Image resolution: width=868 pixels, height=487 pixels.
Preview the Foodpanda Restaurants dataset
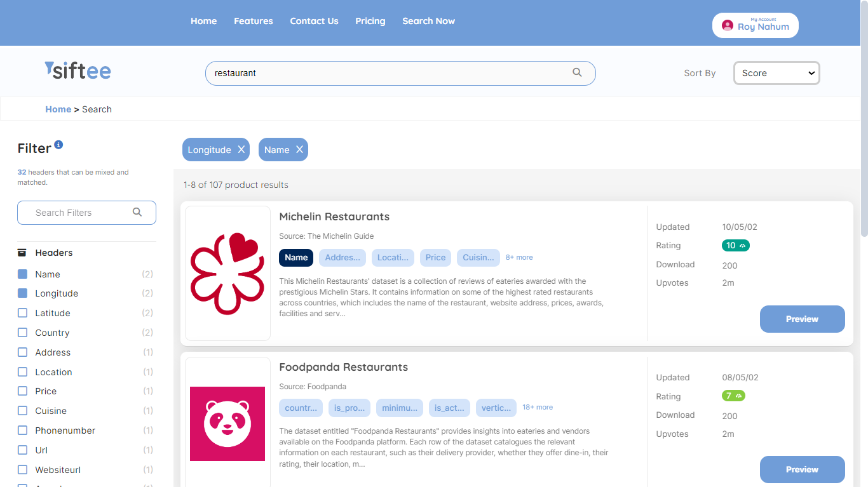[802, 469]
